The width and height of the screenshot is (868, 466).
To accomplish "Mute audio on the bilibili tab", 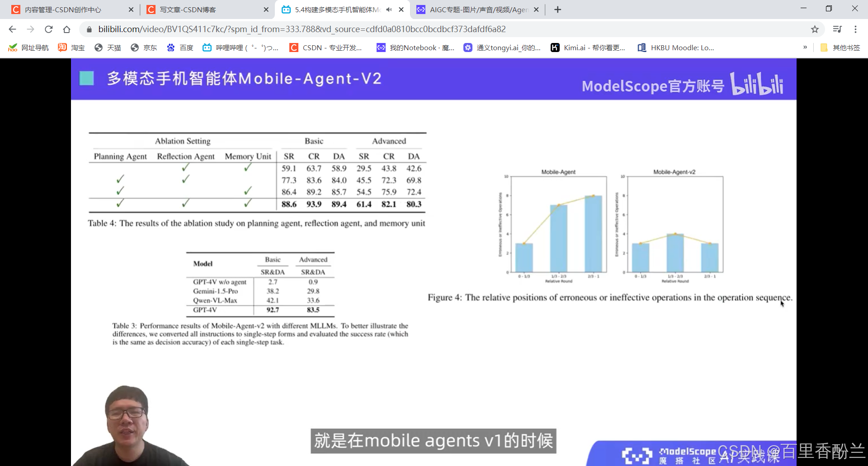I will click(389, 10).
